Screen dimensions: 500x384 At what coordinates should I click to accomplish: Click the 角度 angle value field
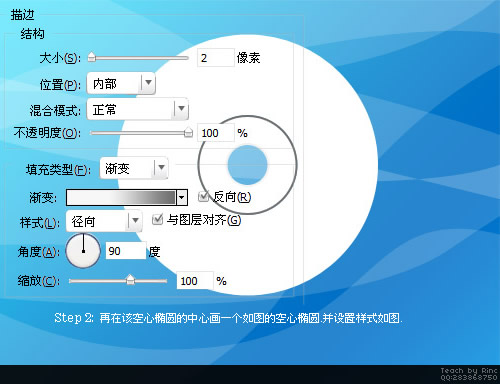(126, 251)
